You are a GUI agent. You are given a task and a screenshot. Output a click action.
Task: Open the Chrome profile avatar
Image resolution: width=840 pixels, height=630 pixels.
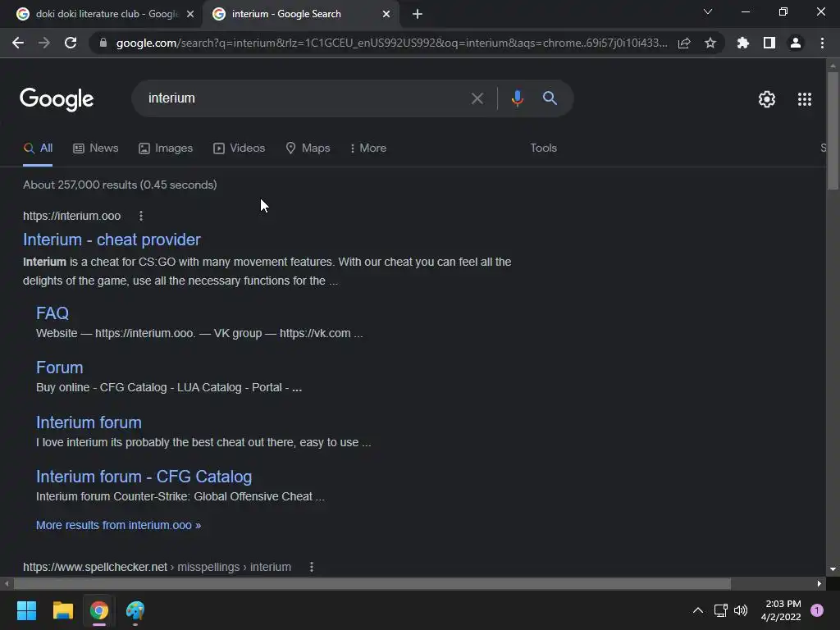(796, 43)
